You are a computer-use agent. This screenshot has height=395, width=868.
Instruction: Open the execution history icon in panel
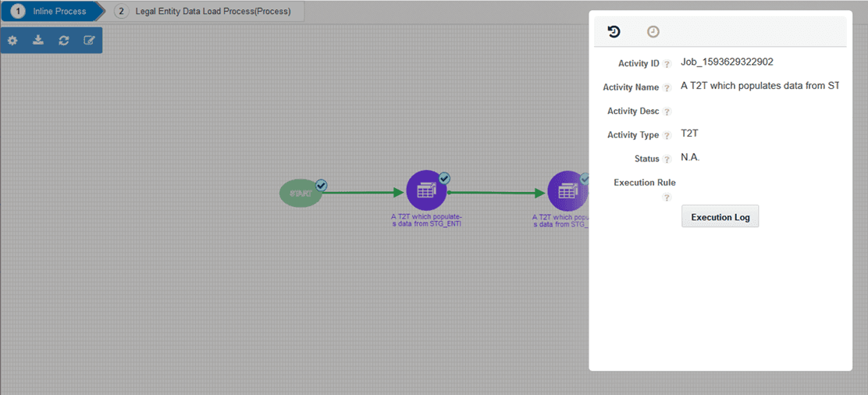[614, 32]
